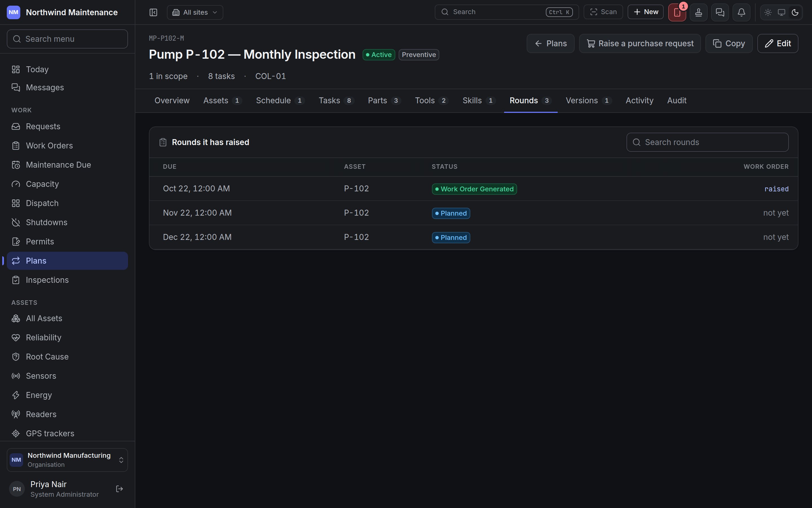
Task: Go to Requests in sidebar
Action: (x=67, y=126)
